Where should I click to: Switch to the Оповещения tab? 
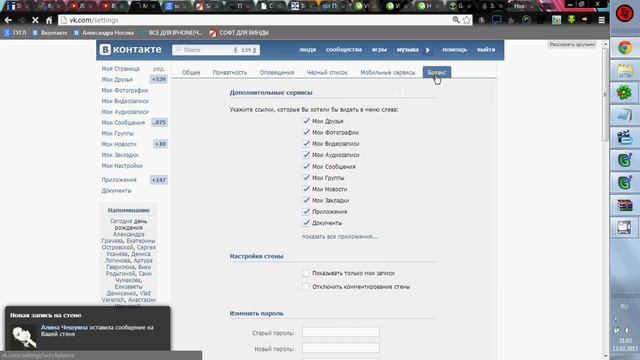click(x=277, y=72)
